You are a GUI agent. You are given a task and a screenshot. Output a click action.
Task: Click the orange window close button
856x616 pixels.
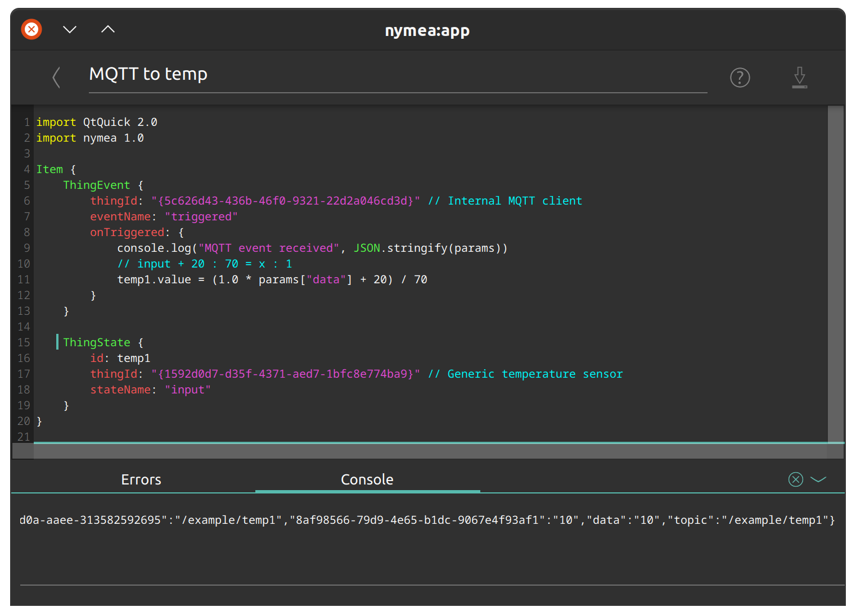tap(31, 29)
